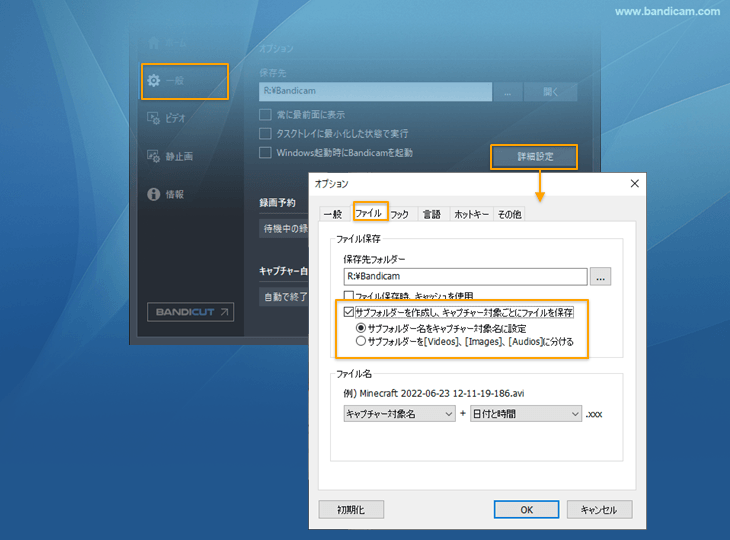Select the General gear icon in sidebar
This screenshot has width=730, height=540.
(154, 81)
